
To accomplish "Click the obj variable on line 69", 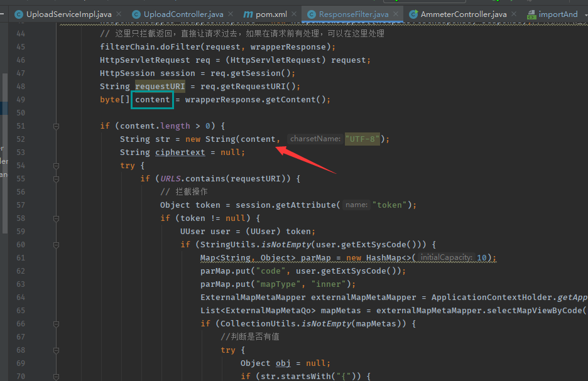I will (x=283, y=363).
